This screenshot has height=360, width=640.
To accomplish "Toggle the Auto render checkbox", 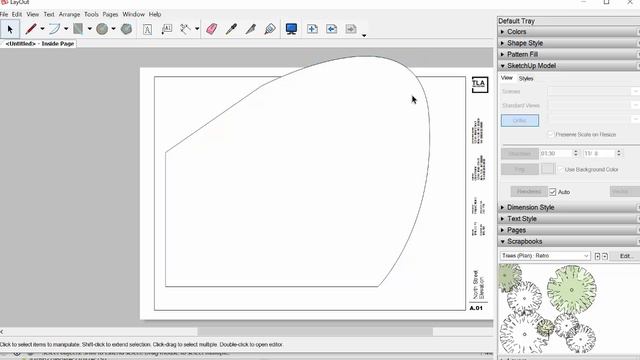I will (553, 192).
